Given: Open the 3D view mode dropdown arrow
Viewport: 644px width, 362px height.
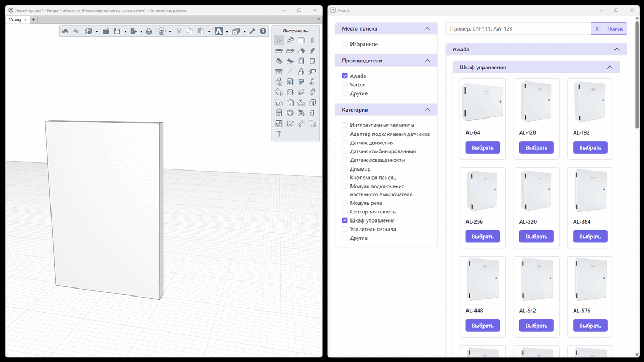Looking at the screenshot, I should [x=97, y=32].
